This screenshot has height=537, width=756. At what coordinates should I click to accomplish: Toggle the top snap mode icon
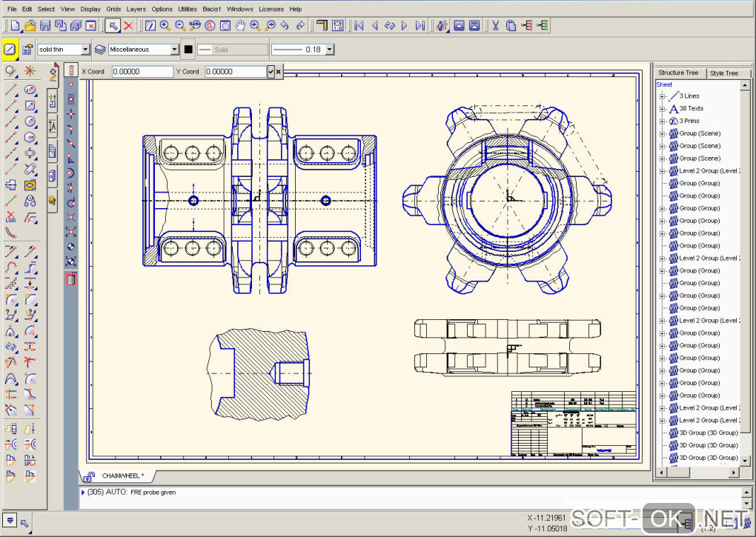71,70
